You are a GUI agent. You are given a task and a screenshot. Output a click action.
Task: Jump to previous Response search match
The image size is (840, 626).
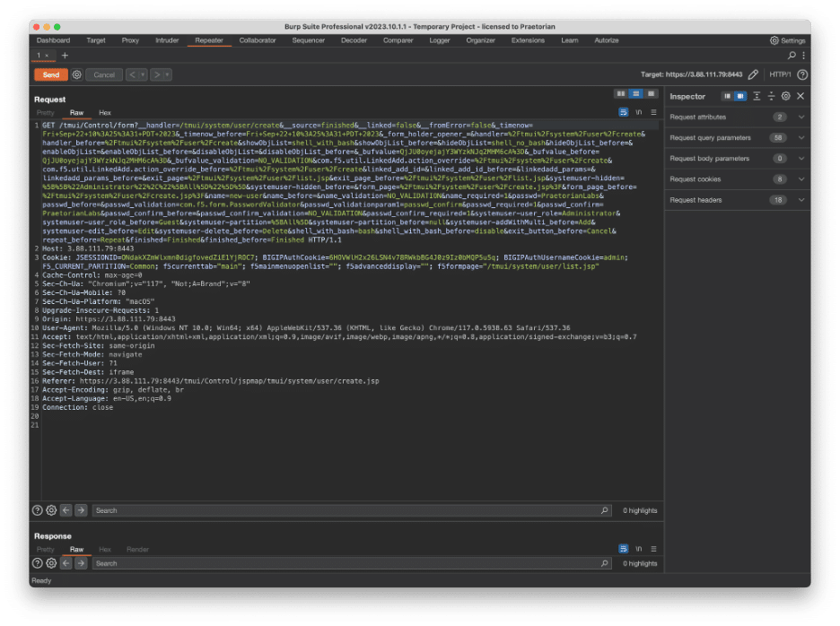66,563
